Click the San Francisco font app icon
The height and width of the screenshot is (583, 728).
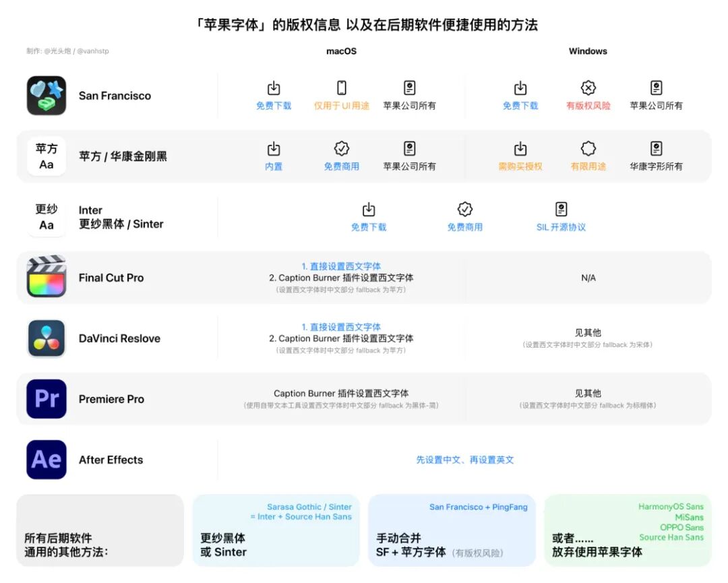[x=47, y=96]
